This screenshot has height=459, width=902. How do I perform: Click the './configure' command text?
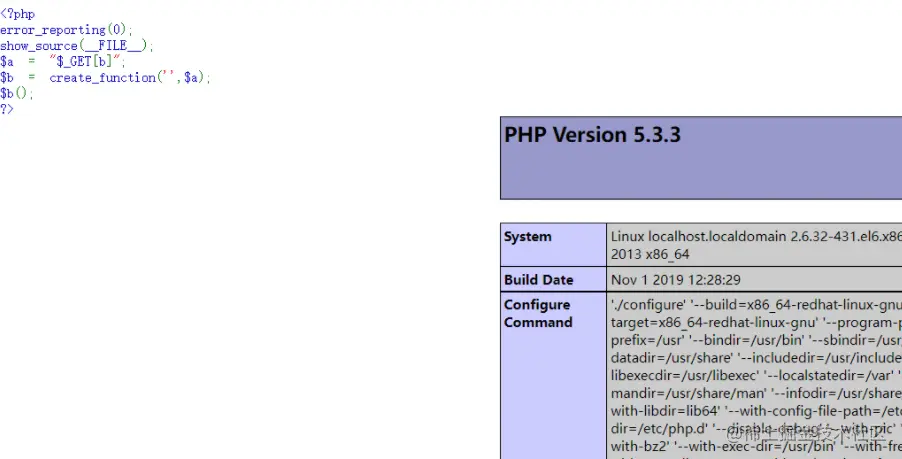coord(648,305)
